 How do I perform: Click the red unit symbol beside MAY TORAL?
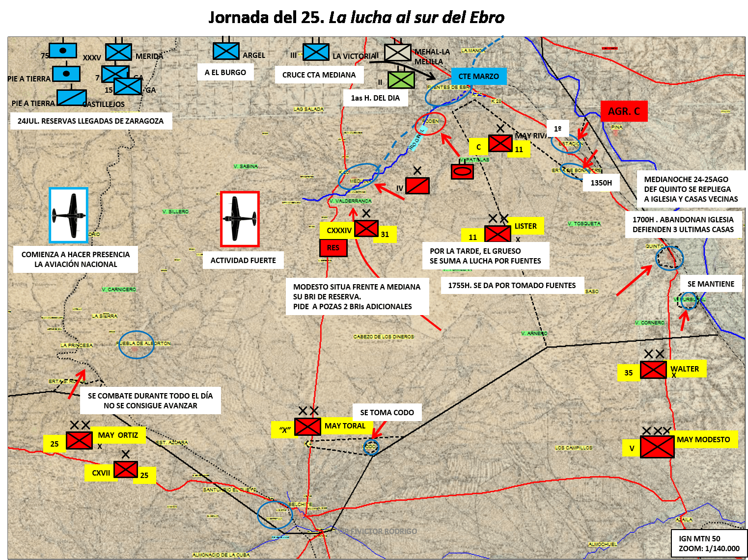click(x=307, y=427)
